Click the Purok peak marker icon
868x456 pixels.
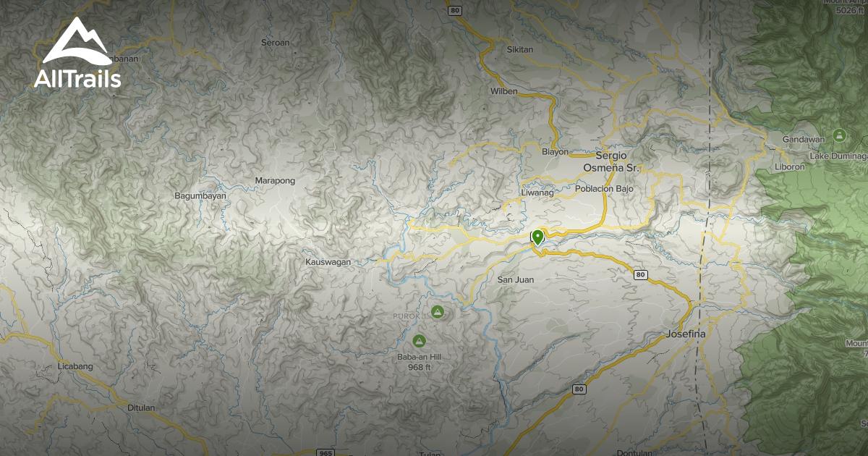tap(437, 312)
